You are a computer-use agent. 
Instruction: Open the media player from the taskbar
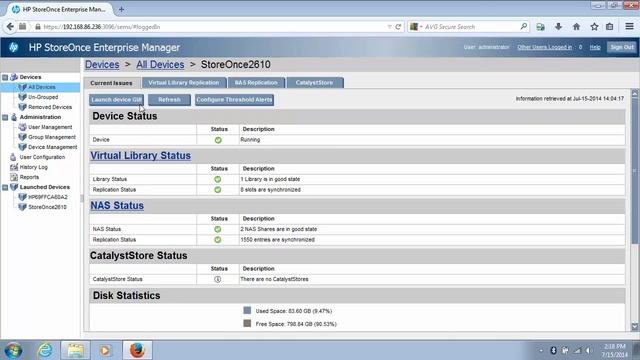(105, 350)
